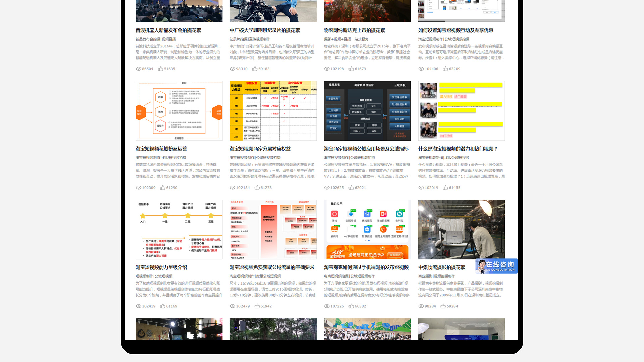Open article 淘宝商家如何通过手机端淘拍发布短视频

[x=366, y=267]
